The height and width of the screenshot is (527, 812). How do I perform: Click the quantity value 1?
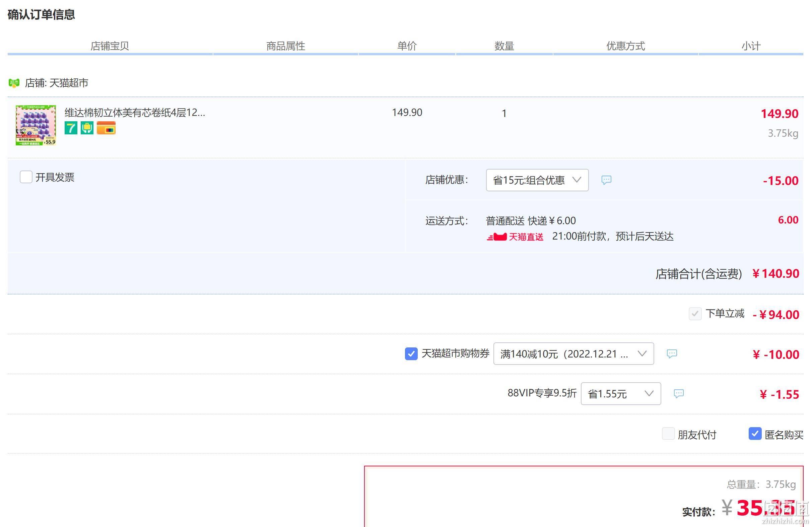(x=504, y=113)
